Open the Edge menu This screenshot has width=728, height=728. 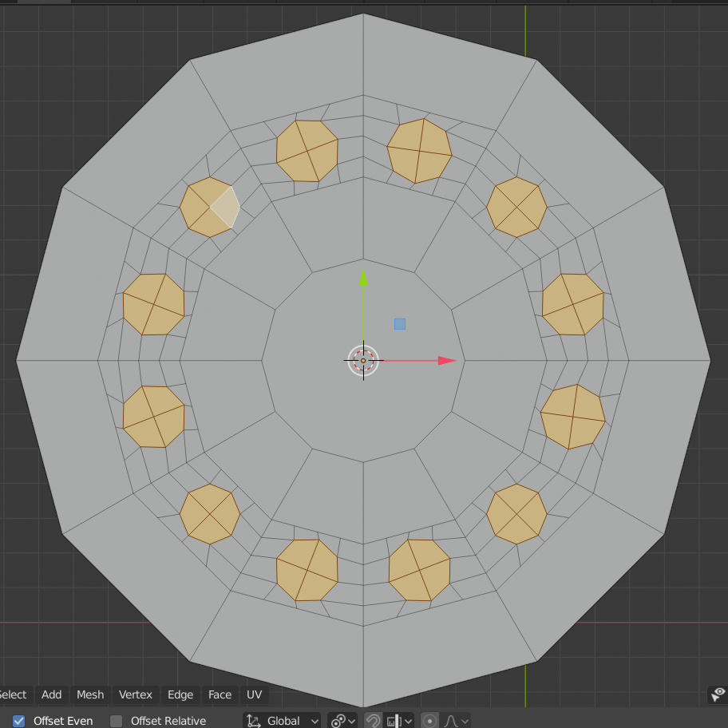(180, 694)
